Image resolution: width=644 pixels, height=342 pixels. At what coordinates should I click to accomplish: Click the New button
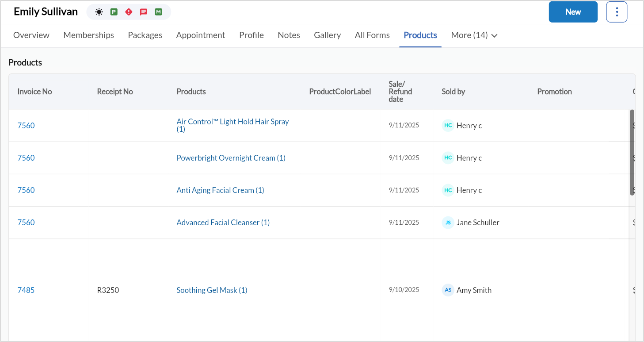573,12
